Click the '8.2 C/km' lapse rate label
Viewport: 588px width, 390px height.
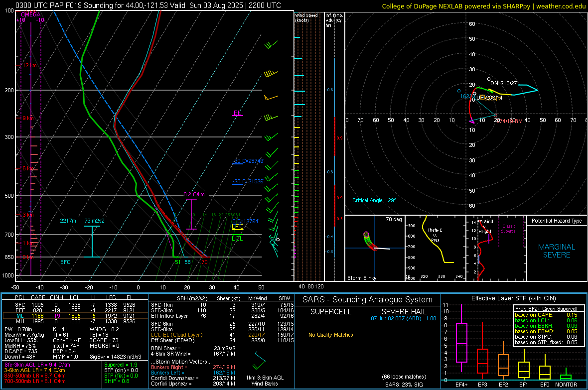coord(194,194)
